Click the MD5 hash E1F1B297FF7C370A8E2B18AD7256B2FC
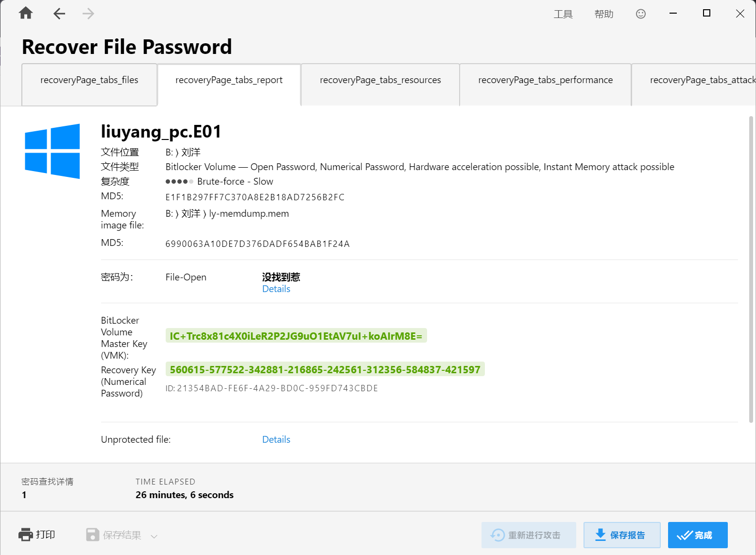756x555 pixels. (x=255, y=197)
